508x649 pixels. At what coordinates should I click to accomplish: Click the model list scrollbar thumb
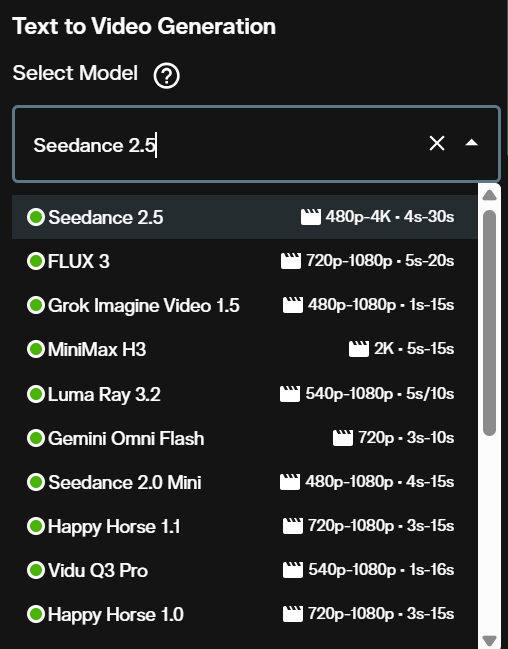click(x=489, y=323)
